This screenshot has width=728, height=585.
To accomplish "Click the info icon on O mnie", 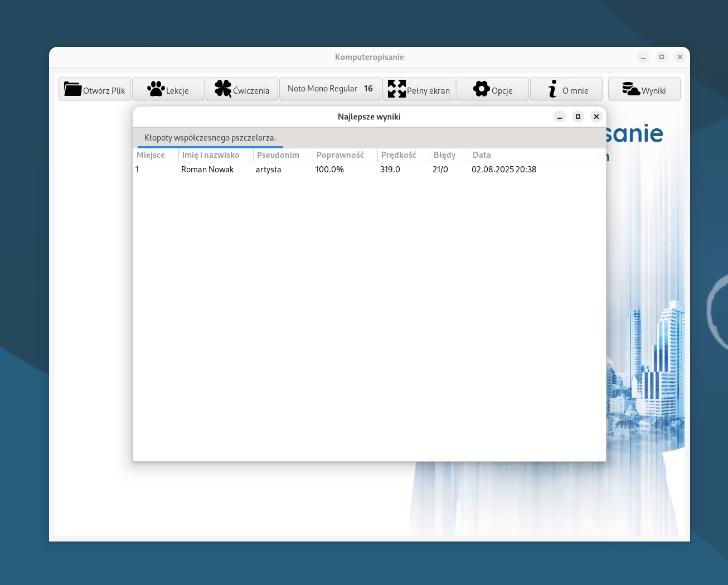I will coord(552,89).
